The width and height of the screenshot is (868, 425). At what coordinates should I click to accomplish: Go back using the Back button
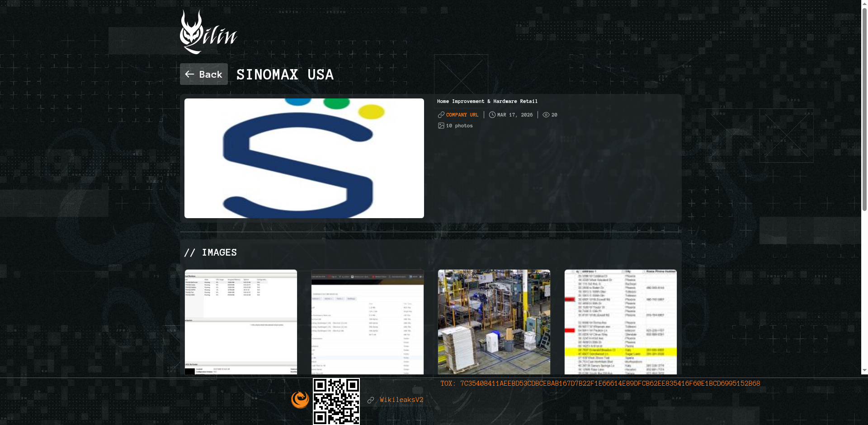(x=204, y=74)
